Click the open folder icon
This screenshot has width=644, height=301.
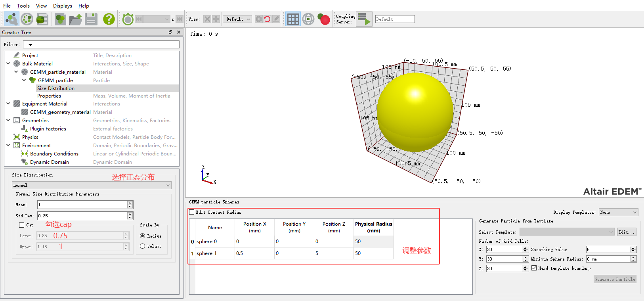tap(75, 19)
